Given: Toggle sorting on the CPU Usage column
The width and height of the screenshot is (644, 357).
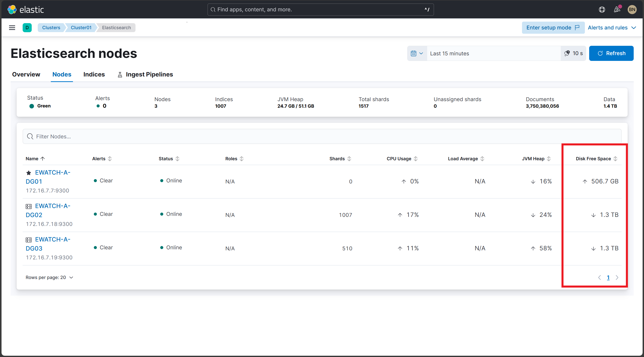Looking at the screenshot, I should (x=416, y=158).
